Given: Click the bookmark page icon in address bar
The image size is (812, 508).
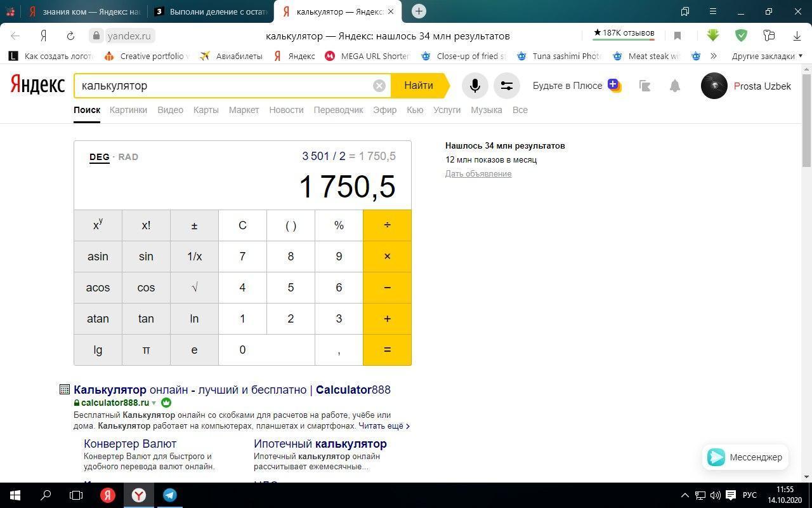Looking at the screenshot, I should coord(678,36).
